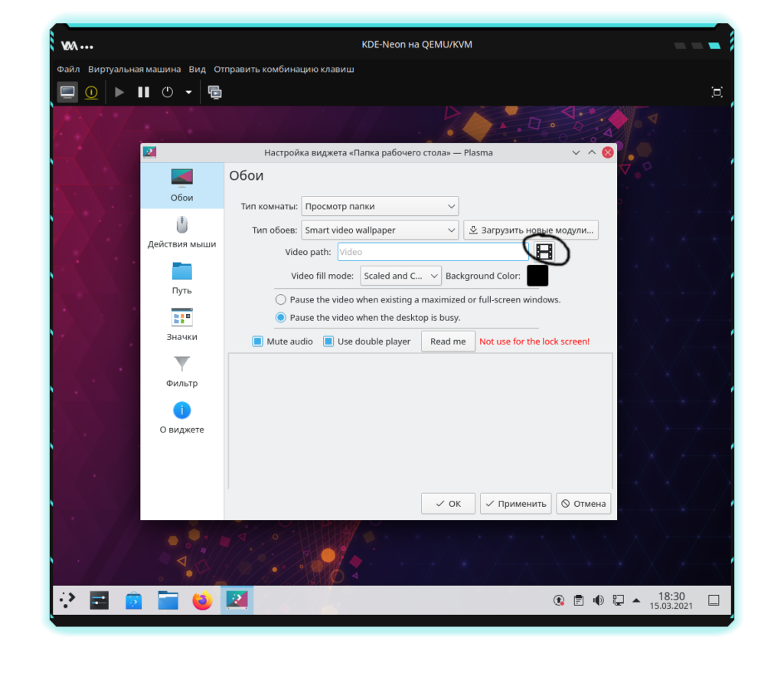Expand the Video fill mode dropdown
The image size is (784, 683).
[x=400, y=276]
